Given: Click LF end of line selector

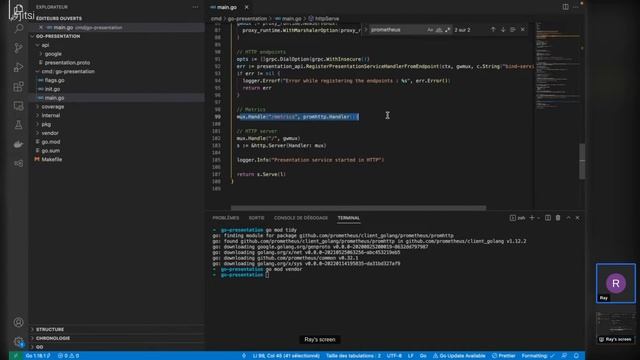Looking at the screenshot, I should (411, 356).
